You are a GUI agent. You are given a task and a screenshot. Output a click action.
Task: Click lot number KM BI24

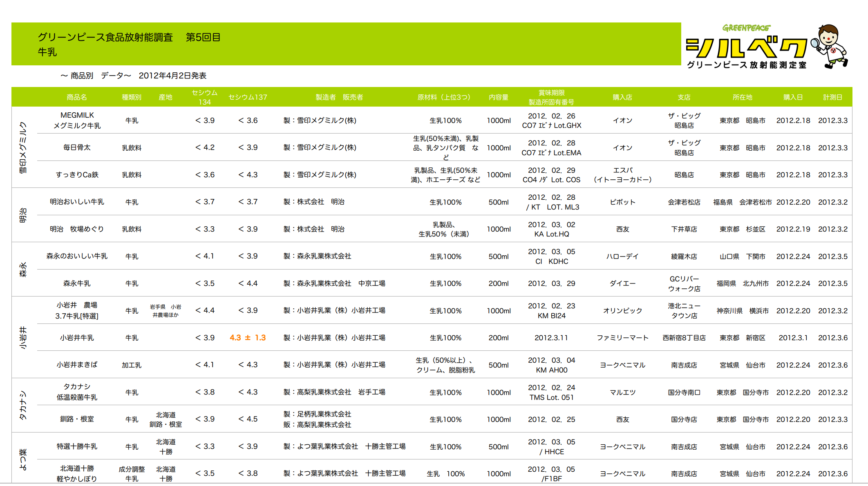(x=551, y=316)
